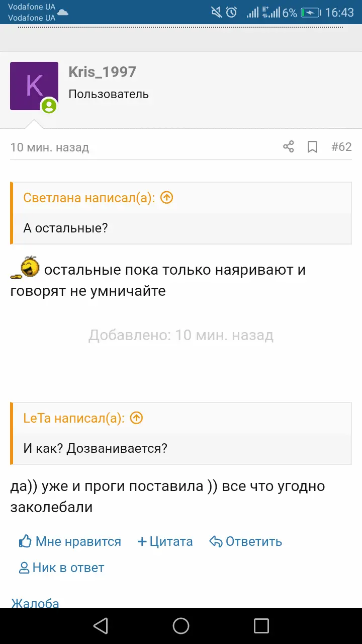Report the post via Жалоба link
The width and height of the screenshot is (362, 644).
point(35,603)
